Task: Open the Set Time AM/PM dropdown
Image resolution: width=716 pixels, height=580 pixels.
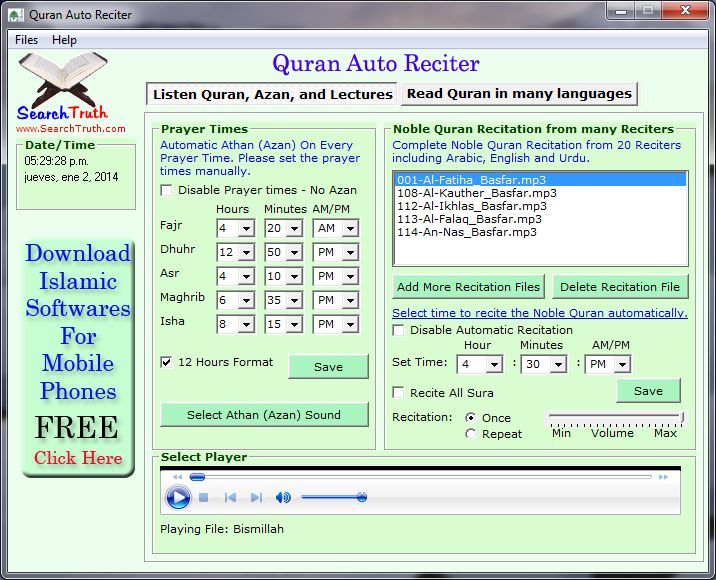Action: click(x=622, y=364)
